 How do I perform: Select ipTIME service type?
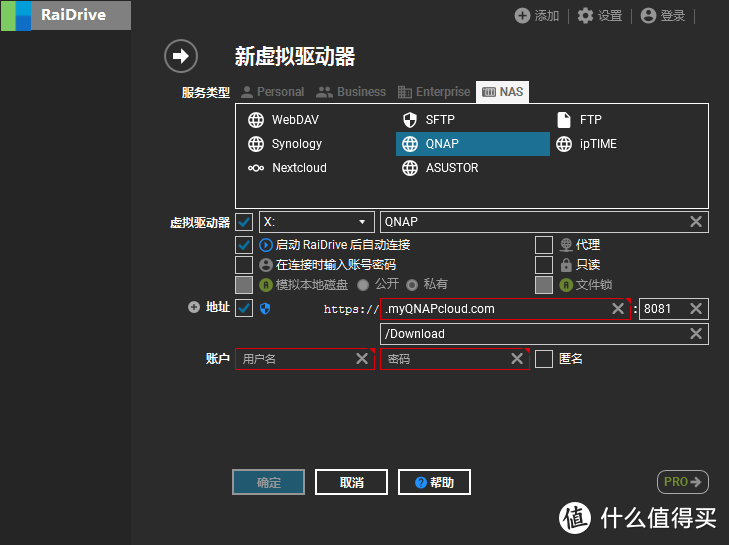(x=587, y=144)
